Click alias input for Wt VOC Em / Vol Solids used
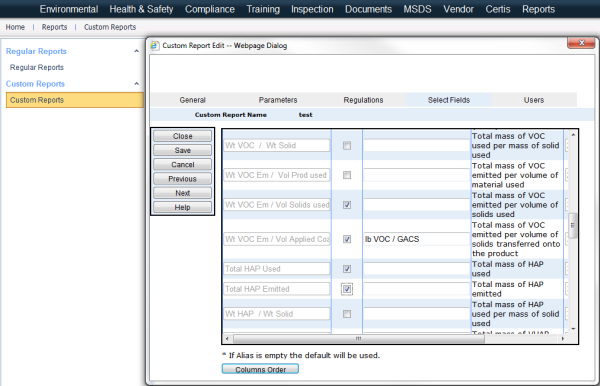 (416, 205)
